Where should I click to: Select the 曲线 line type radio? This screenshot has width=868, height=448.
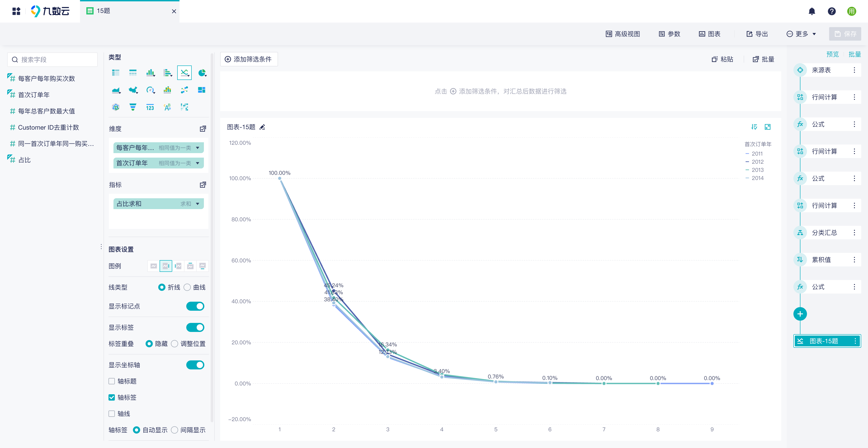187,287
